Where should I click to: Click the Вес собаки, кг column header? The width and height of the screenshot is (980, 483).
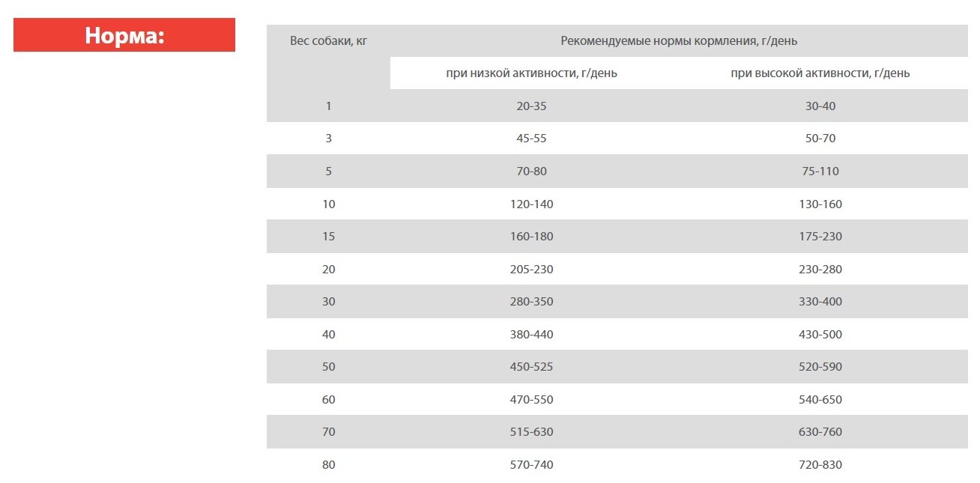click(x=328, y=41)
